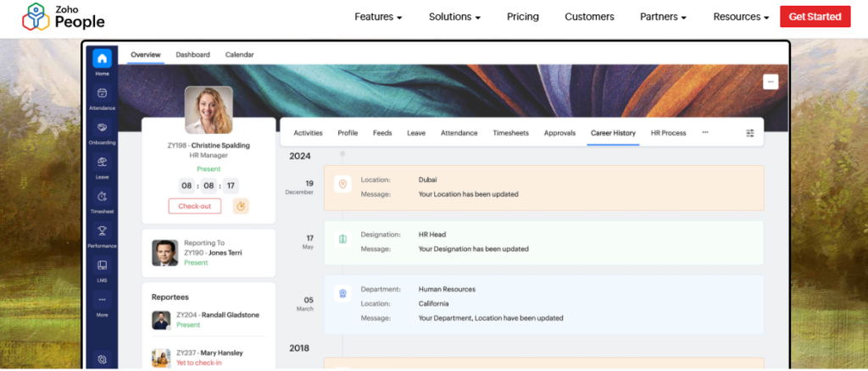This screenshot has width=868, height=371.
Task: Open the Home sidebar icon
Action: (x=102, y=58)
